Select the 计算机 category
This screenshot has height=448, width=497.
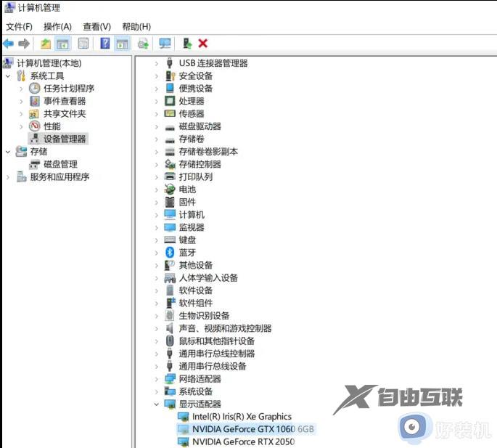(x=192, y=214)
